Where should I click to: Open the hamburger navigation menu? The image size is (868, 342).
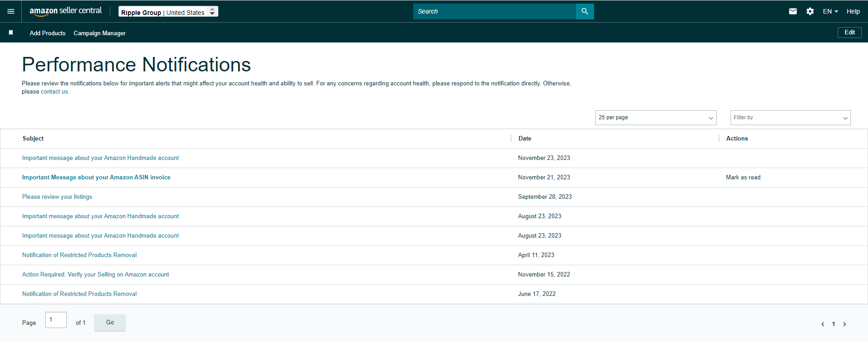click(x=11, y=11)
